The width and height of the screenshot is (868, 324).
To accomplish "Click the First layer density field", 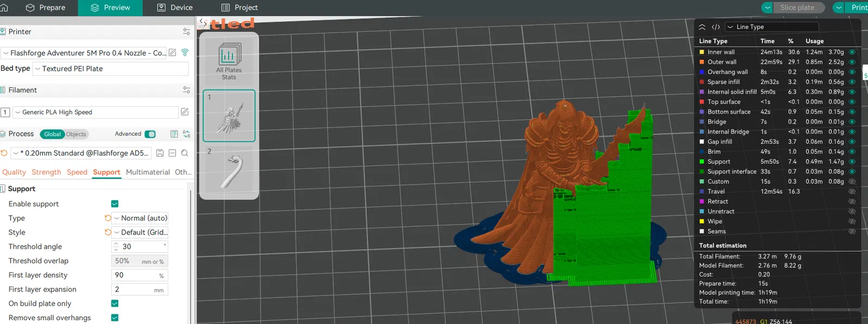I will tap(139, 275).
